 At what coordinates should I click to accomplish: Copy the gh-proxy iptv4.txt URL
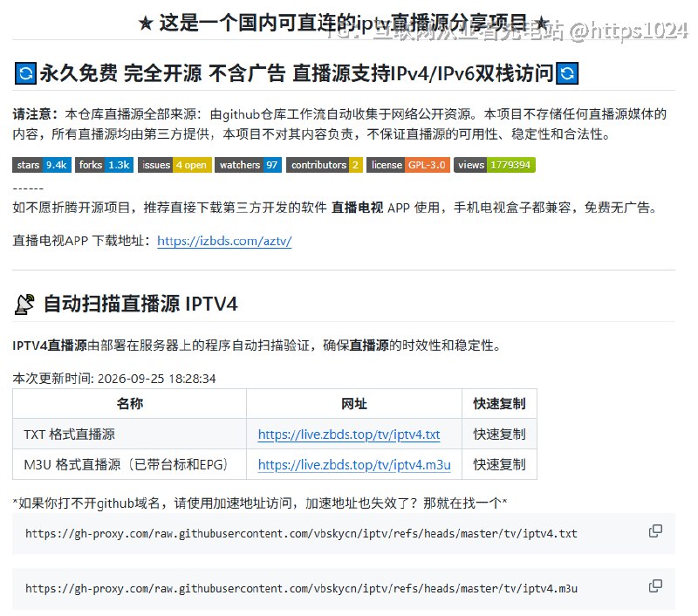(655, 530)
